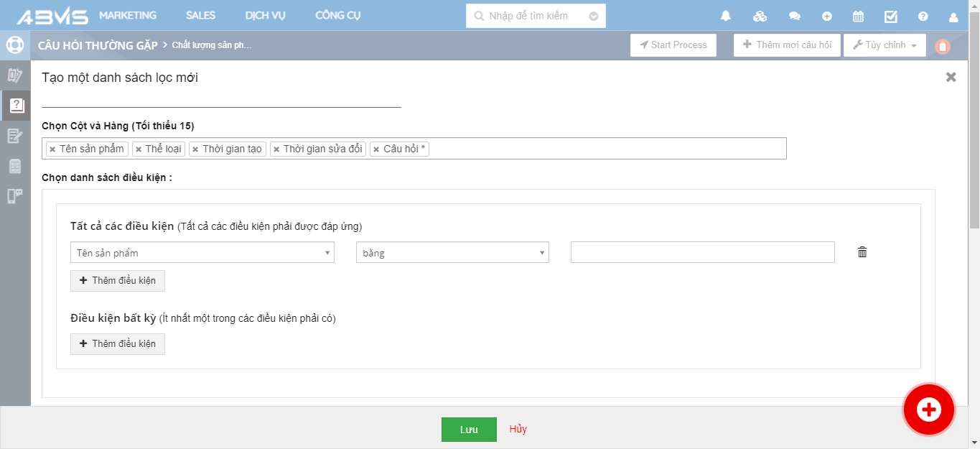Open the chat messages icon
The width and height of the screenshot is (980, 449).
tap(794, 16)
